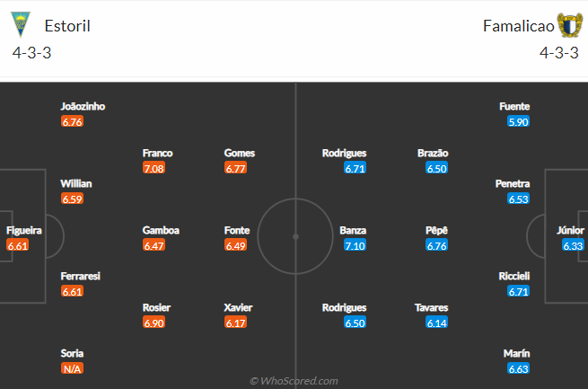Click Franco's 7.08 rating badge
This screenshot has height=389, width=588.
click(154, 168)
